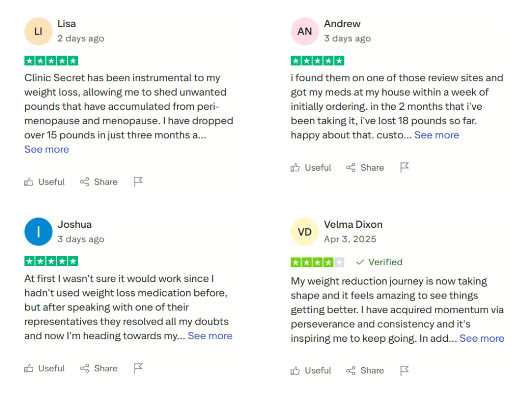Image resolution: width=532 pixels, height=400 pixels.
Task: Open Velma Dixon's profile name link
Action: 353,225
